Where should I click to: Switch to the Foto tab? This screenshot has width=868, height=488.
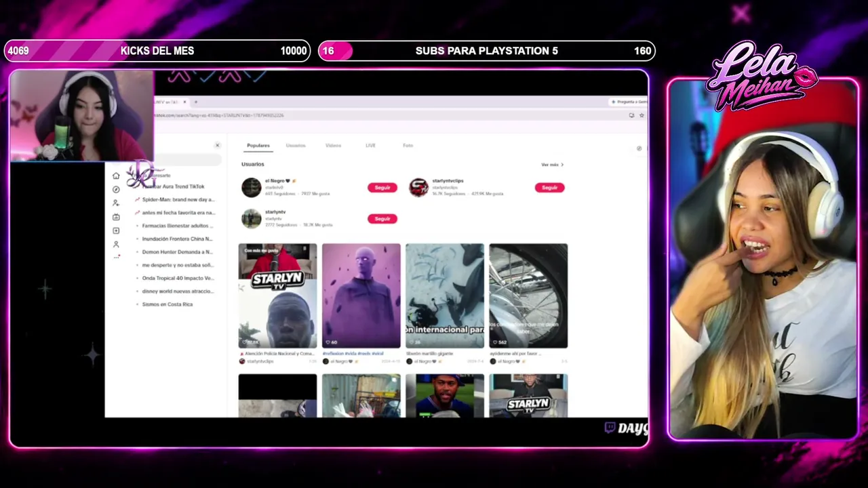point(408,146)
